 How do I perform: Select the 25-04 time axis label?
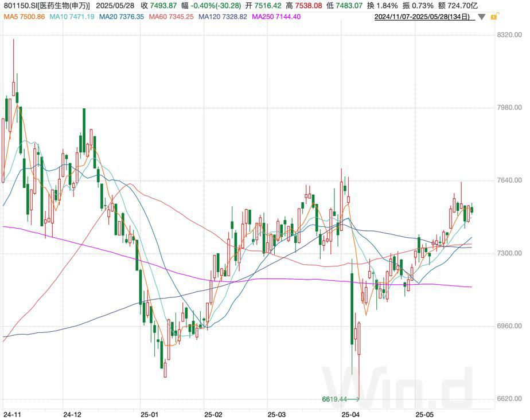click(350, 415)
